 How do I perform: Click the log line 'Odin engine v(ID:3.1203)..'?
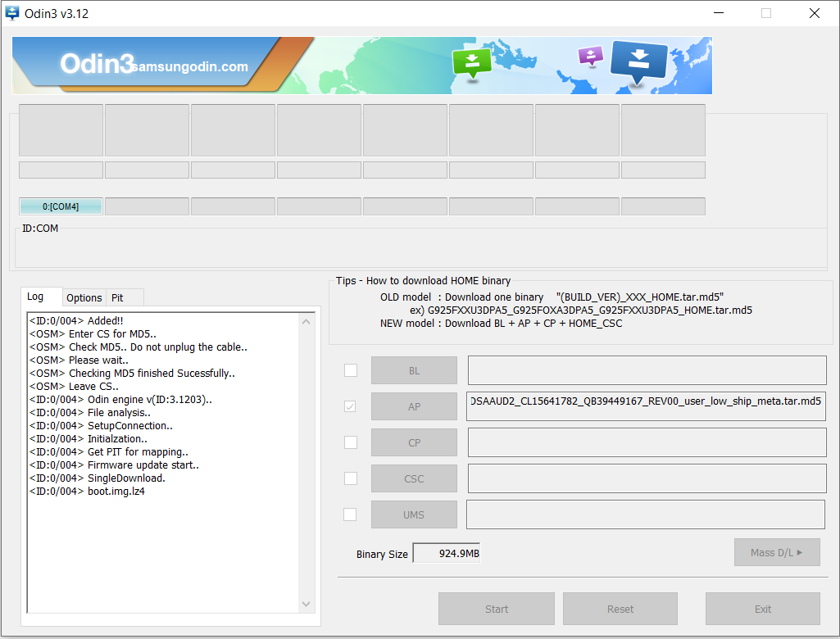click(120, 400)
